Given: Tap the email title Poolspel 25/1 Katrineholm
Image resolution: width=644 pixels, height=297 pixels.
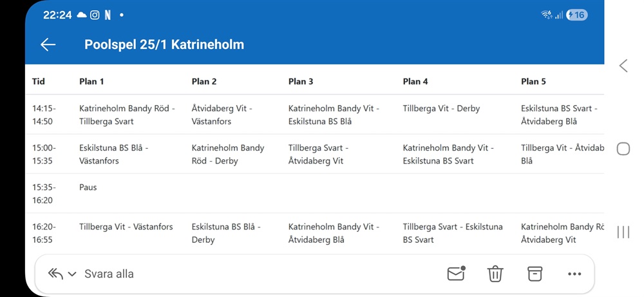Looking at the screenshot, I should click(164, 44).
